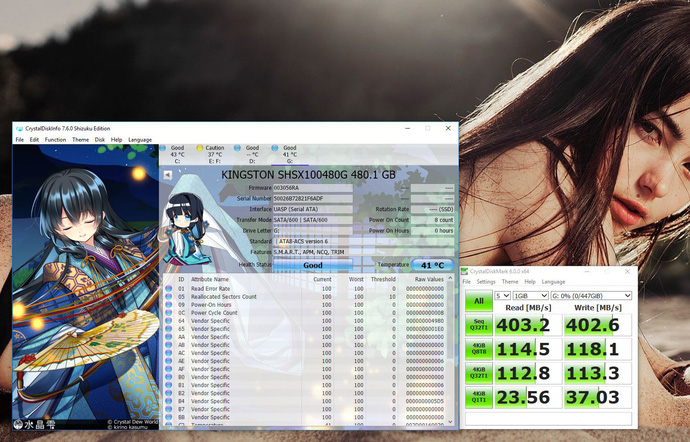The image size is (690, 442).
Task: Click the previous disk arrow icon
Action: [168, 175]
